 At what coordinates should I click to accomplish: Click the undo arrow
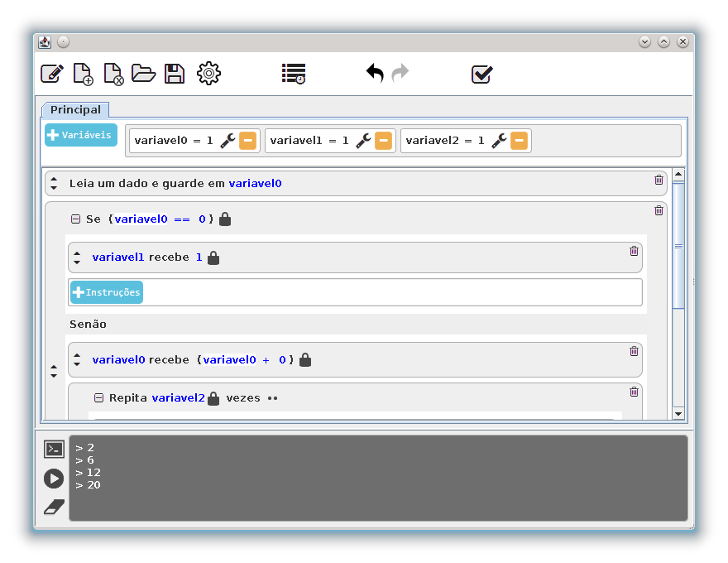(375, 74)
